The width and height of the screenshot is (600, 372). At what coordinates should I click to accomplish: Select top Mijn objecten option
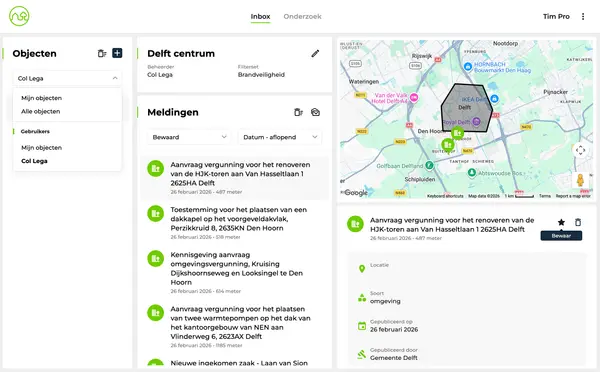point(41,98)
